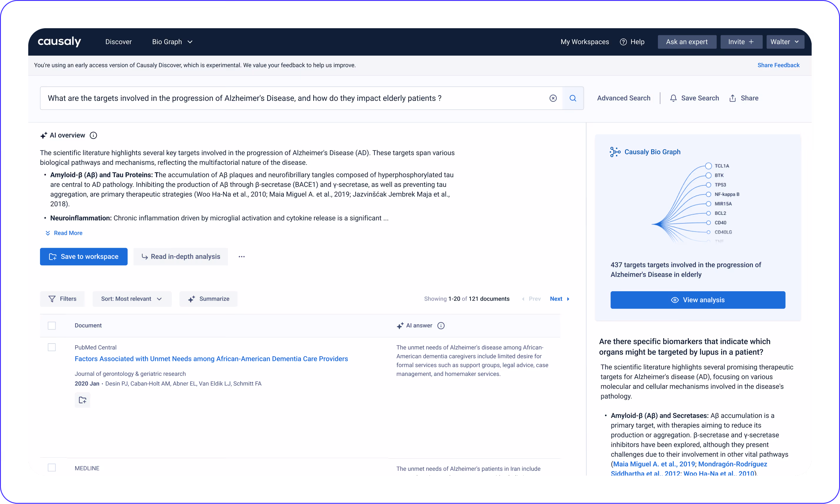Go to the Discover tab

[x=118, y=42]
